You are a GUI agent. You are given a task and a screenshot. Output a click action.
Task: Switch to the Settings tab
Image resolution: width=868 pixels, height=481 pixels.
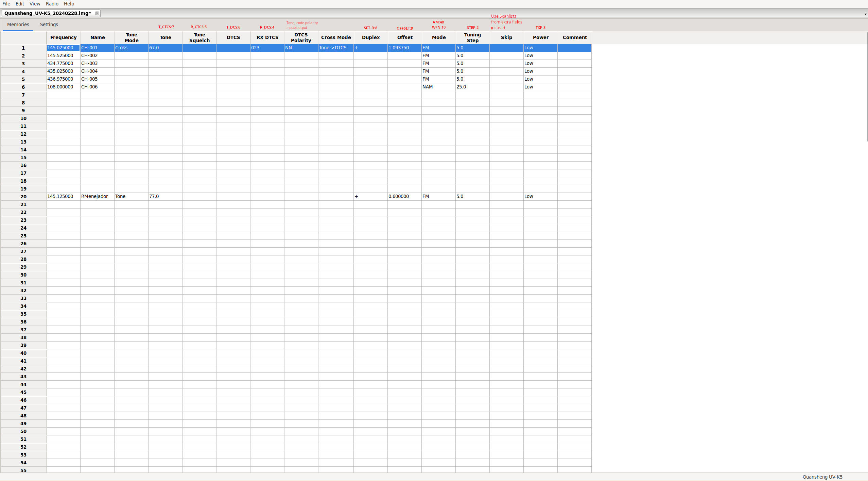point(49,24)
